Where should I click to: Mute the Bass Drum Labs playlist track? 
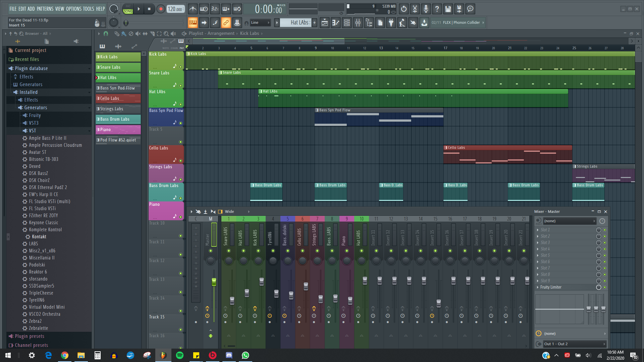(x=180, y=198)
